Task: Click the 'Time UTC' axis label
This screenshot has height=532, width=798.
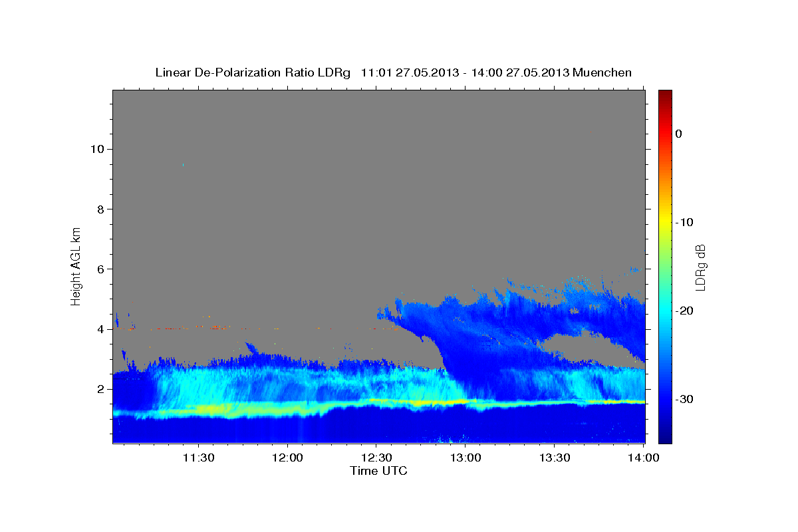Action: 378,471
